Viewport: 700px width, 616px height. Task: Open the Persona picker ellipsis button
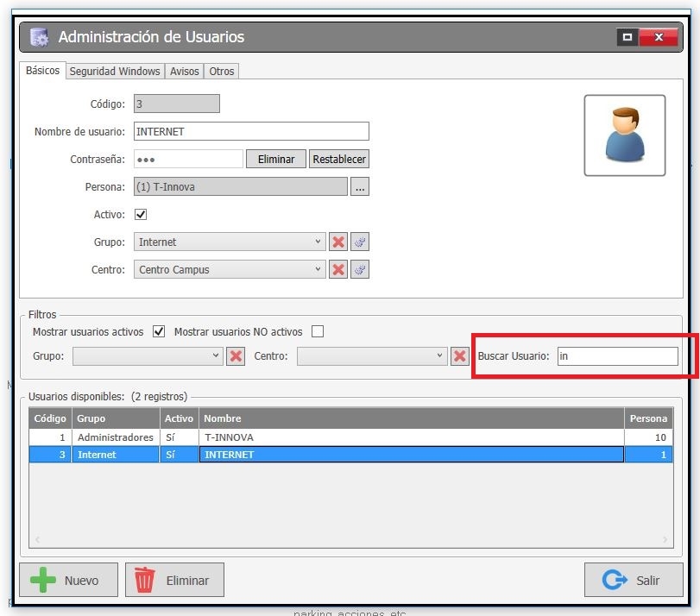360,187
